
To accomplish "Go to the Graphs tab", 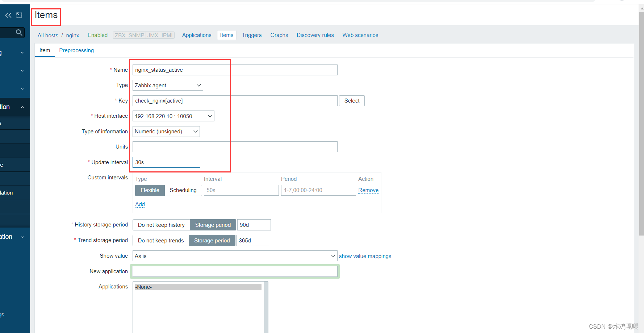I will [279, 35].
